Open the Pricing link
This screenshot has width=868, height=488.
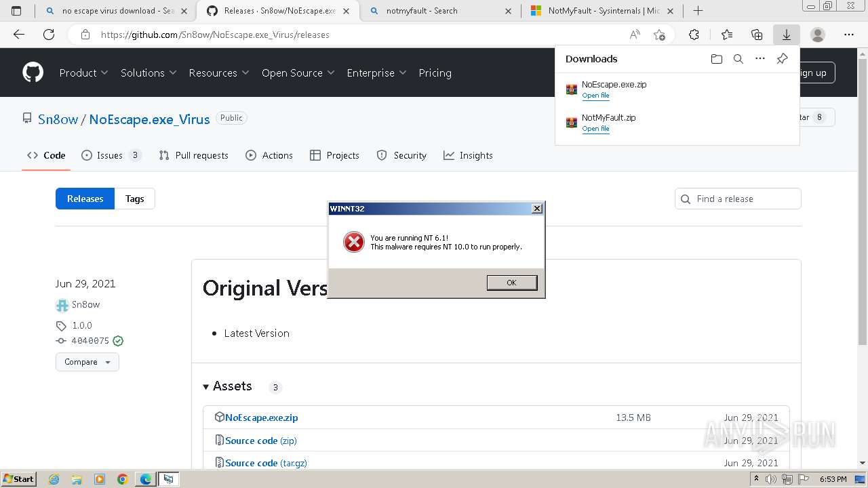(435, 73)
